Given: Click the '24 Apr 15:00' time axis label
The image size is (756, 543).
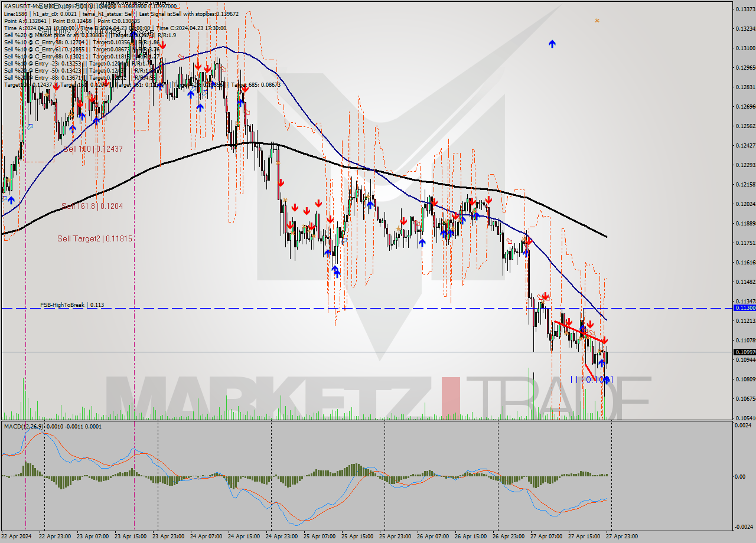Looking at the screenshot, I should (x=244, y=537).
